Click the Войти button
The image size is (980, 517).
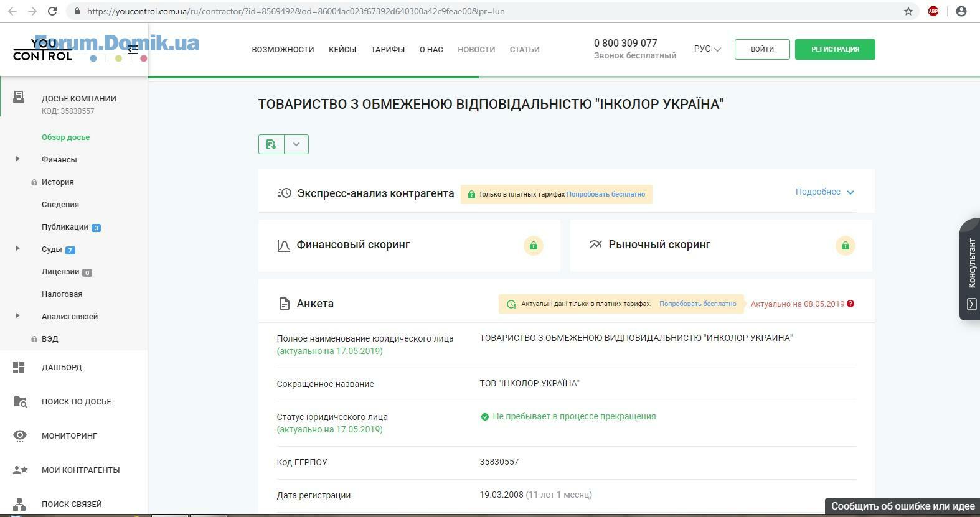(762, 49)
